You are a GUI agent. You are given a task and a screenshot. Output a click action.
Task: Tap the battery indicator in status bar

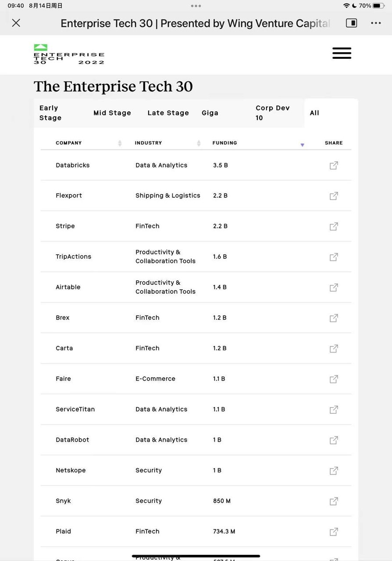coord(378,6)
